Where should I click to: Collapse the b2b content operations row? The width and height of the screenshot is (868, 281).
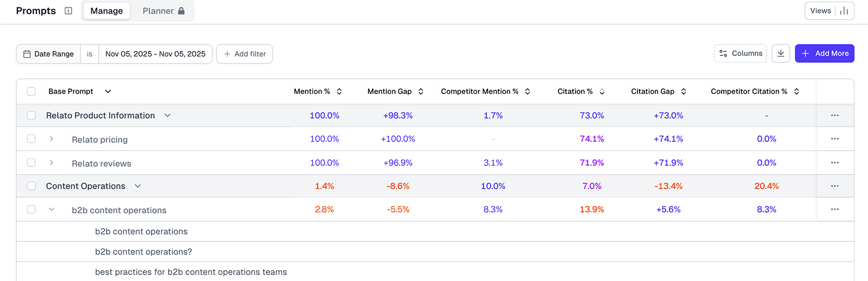[52, 209]
